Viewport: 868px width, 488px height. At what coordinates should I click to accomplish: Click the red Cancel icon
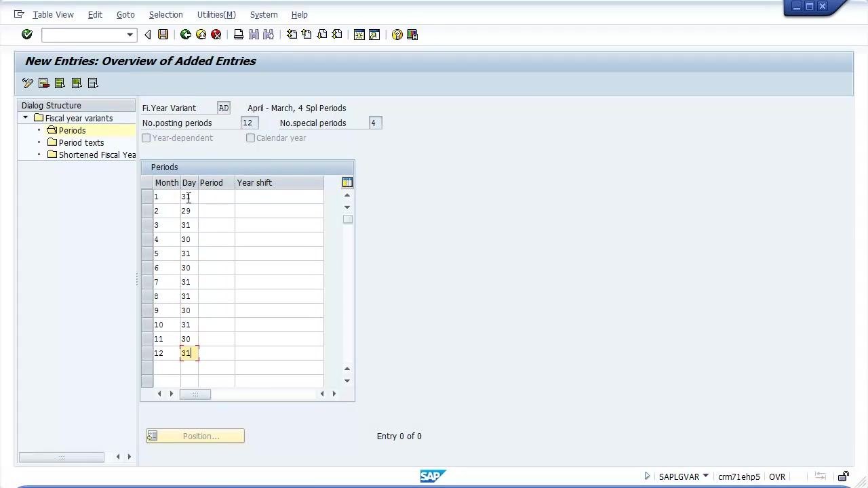pos(216,35)
